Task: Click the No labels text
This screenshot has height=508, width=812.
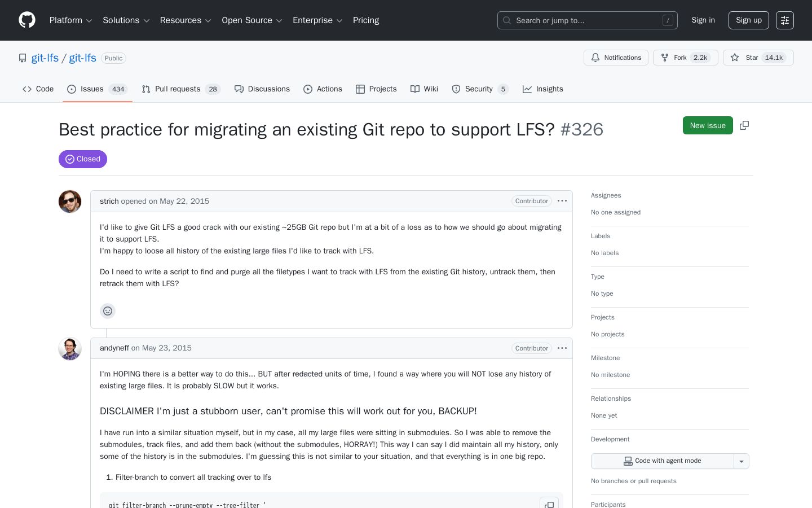Action: click(604, 253)
